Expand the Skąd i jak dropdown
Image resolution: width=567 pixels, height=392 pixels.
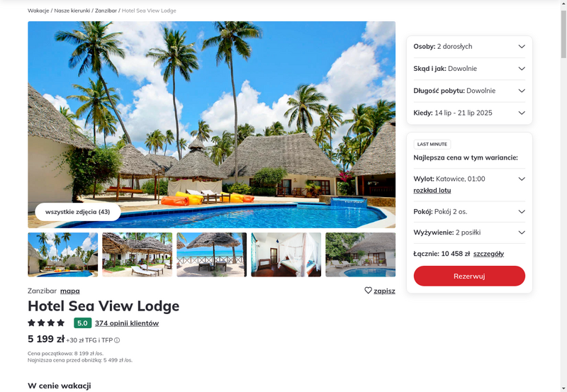click(x=469, y=69)
